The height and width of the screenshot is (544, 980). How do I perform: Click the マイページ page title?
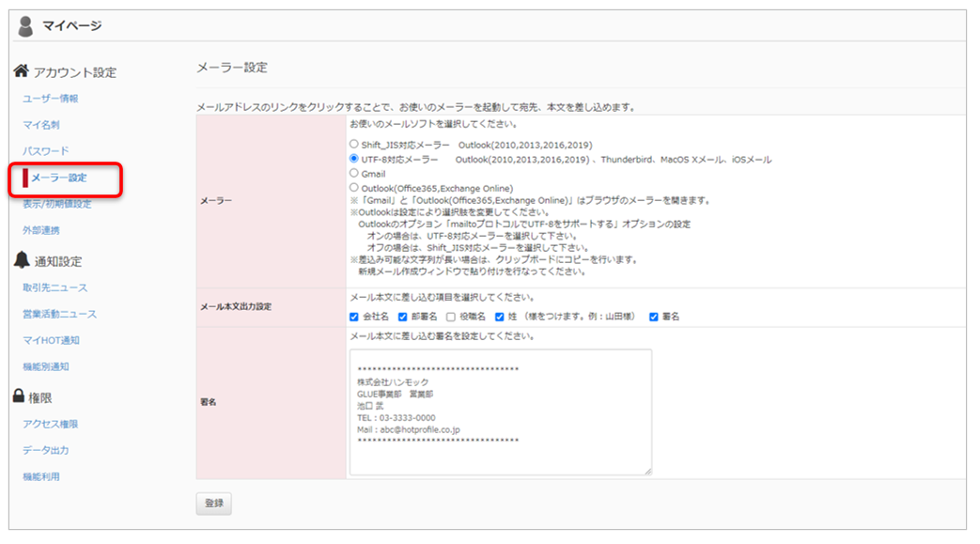71,26
